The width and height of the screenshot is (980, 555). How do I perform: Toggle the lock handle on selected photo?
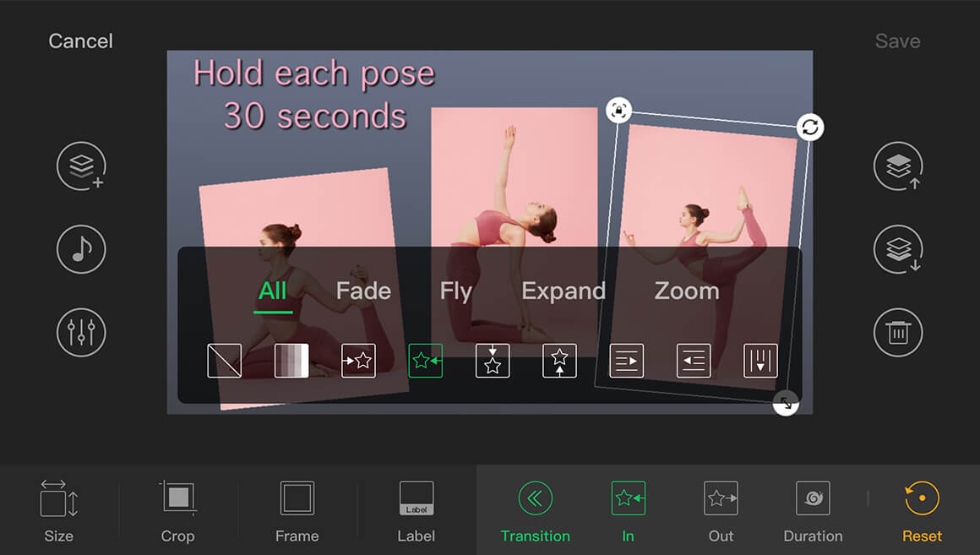[x=619, y=111]
